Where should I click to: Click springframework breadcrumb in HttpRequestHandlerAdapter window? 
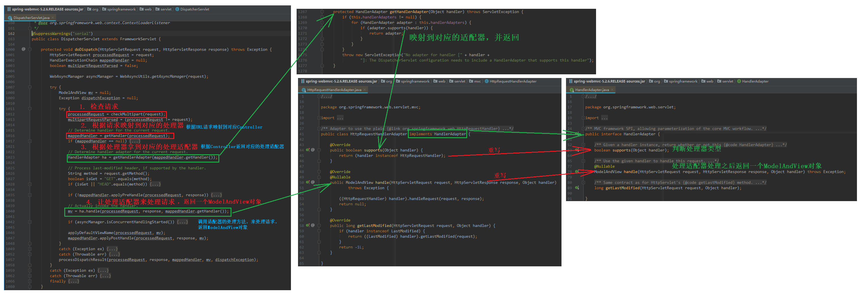(413, 81)
